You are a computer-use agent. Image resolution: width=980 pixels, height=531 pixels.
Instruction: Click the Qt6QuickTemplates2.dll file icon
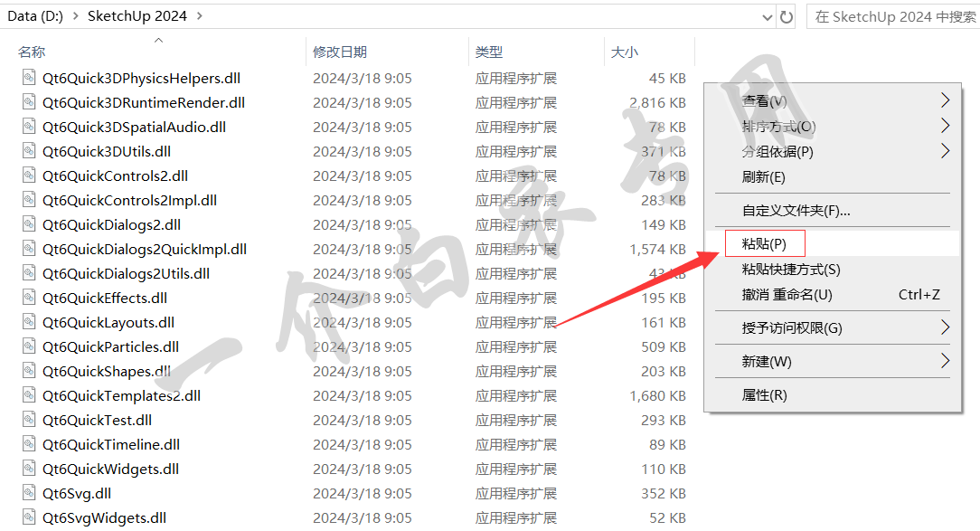point(29,394)
